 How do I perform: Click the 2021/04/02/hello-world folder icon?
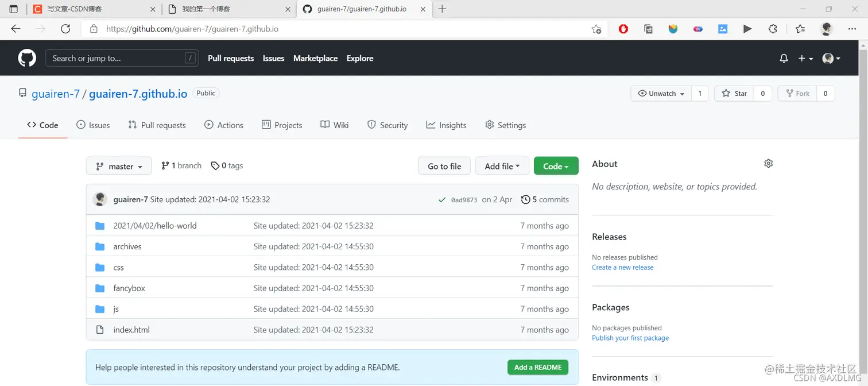click(x=100, y=226)
